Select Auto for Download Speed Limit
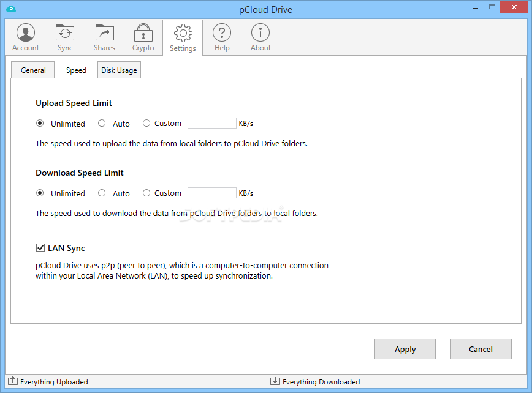The image size is (532, 393). (x=102, y=193)
